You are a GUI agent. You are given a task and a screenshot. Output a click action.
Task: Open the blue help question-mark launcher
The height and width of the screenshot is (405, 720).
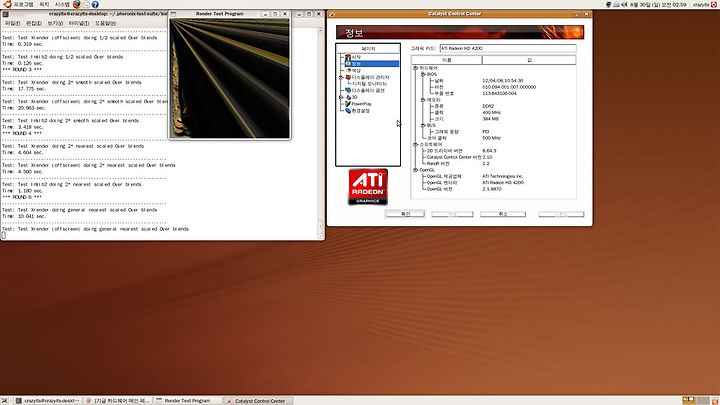[95, 5]
